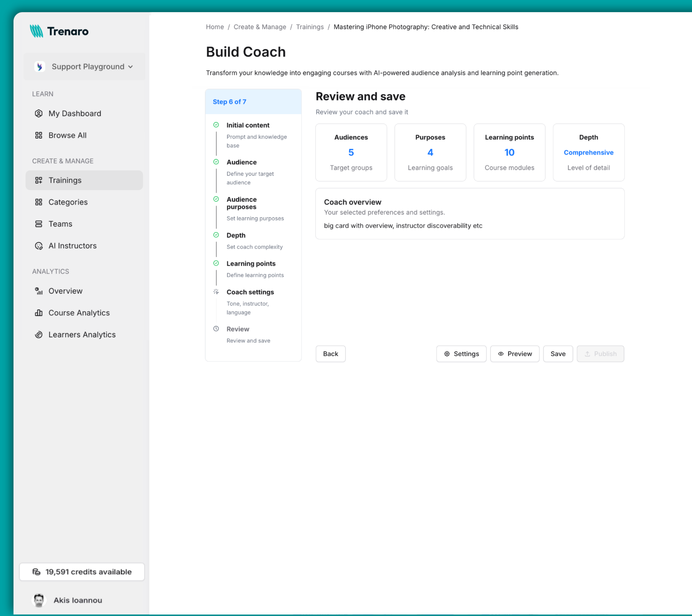
Task: Open Learners Analytics icon
Action: [38, 334]
